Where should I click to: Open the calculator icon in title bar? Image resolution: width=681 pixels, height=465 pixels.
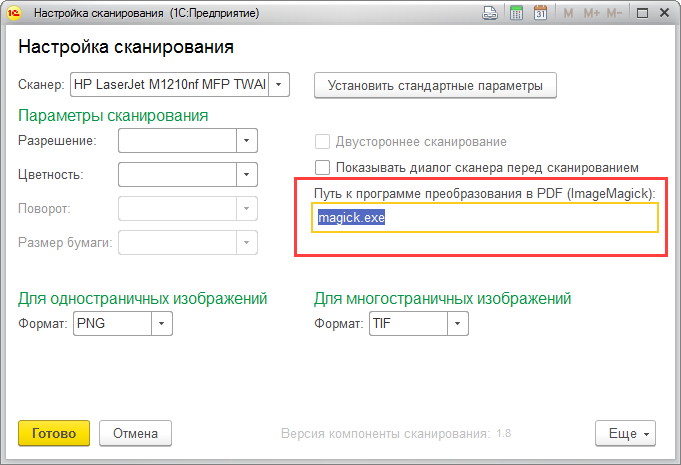click(516, 13)
